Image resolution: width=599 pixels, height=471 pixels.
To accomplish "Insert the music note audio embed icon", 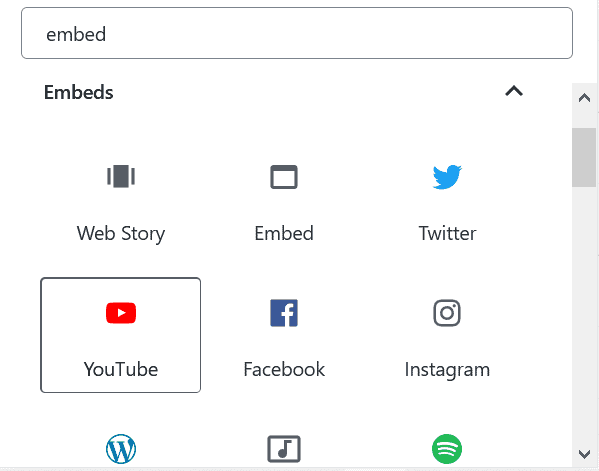I will click(x=284, y=449).
